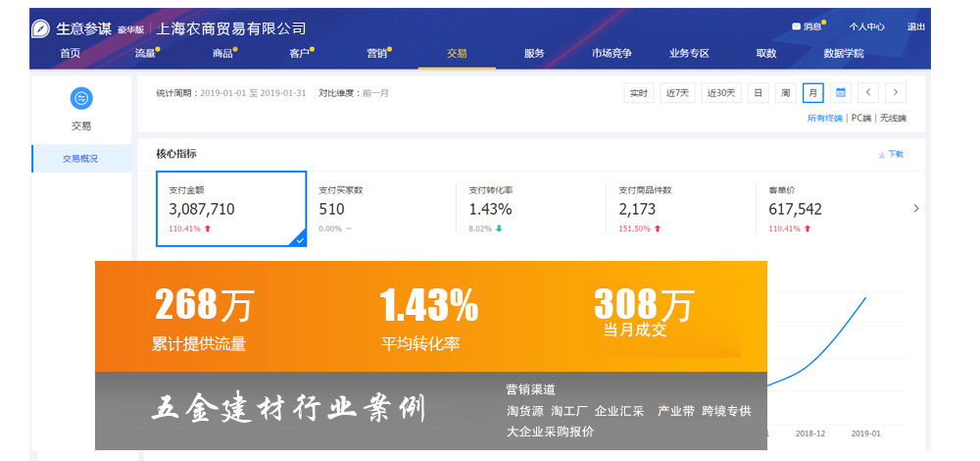Select 交易概况 in the sidebar
The height and width of the screenshot is (461, 980).
(x=80, y=159)
